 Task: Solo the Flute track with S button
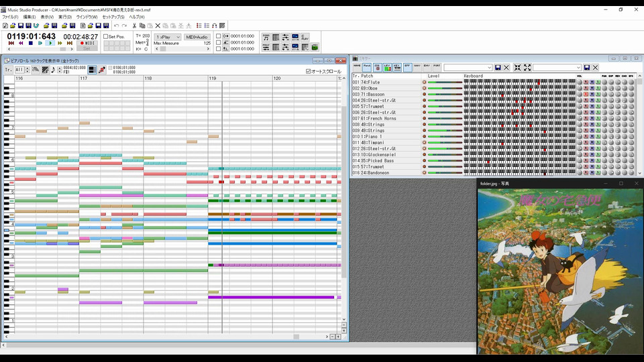click(x=598, y=82)
